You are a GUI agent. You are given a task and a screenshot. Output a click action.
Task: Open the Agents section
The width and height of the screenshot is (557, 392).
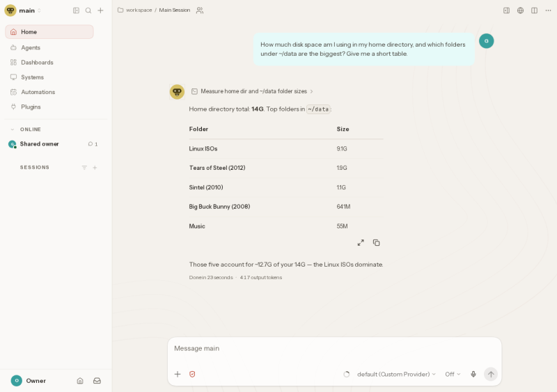pos(49,47)
